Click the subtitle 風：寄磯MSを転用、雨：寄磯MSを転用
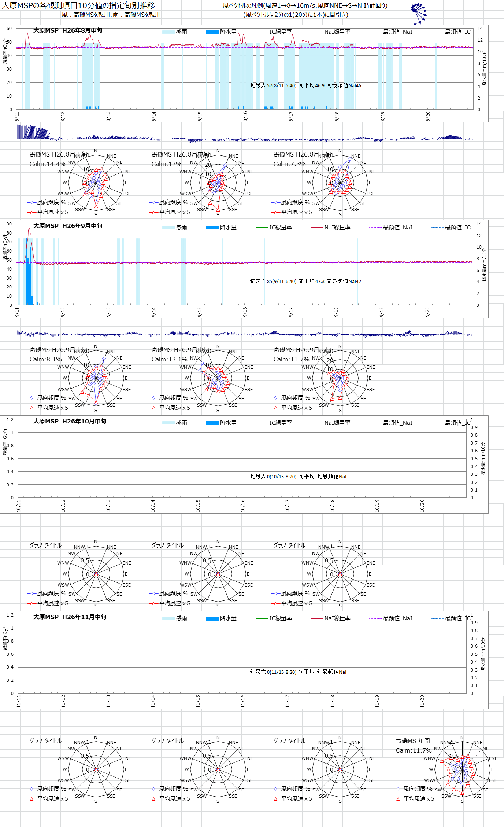This screenshot has width=504, height=827. click(x=111, y=15)
